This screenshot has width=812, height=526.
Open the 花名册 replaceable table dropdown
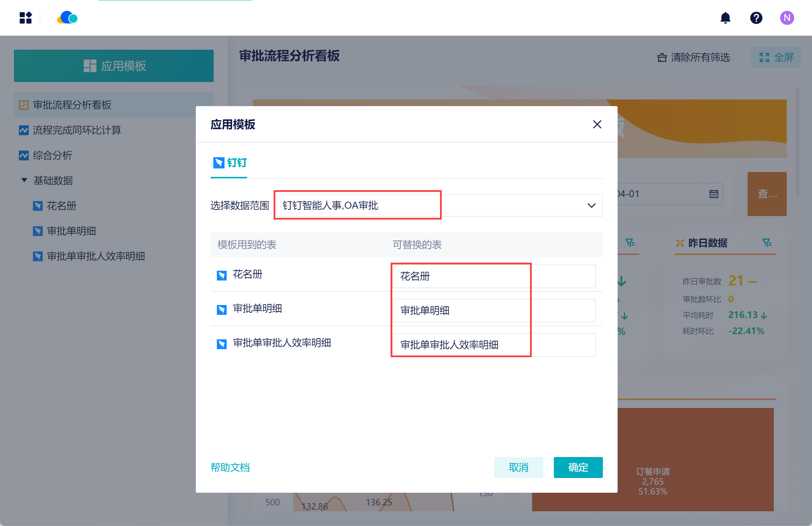click(x=494, y=276)
